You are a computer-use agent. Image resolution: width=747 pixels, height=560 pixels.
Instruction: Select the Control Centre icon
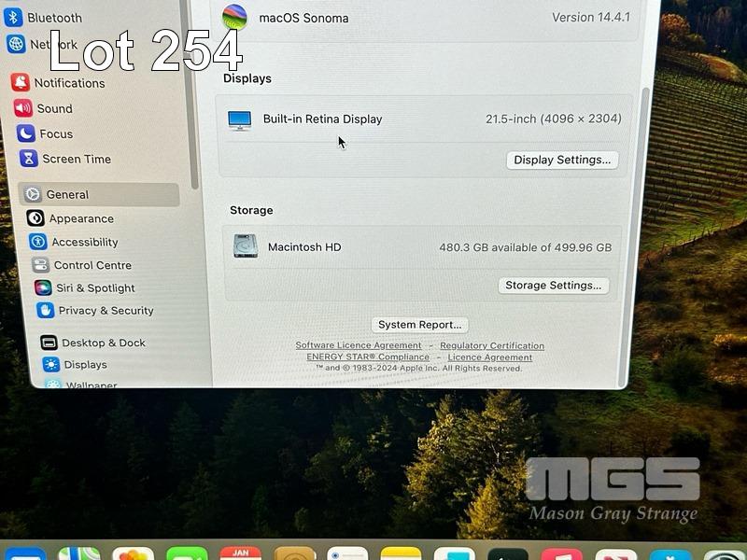tap(40, 265)
